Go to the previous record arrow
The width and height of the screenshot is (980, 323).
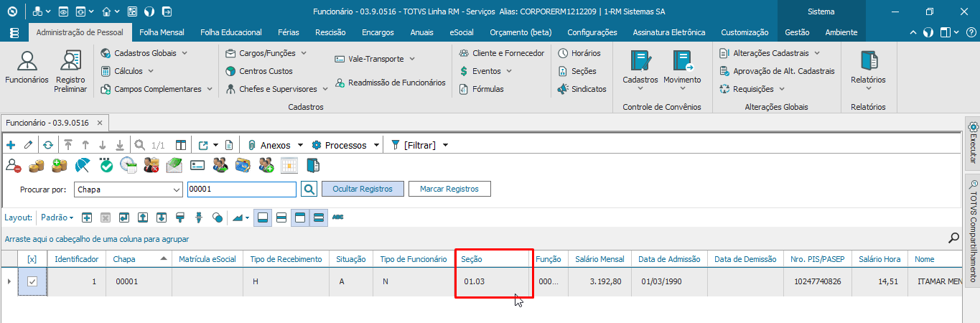[85, 145]
